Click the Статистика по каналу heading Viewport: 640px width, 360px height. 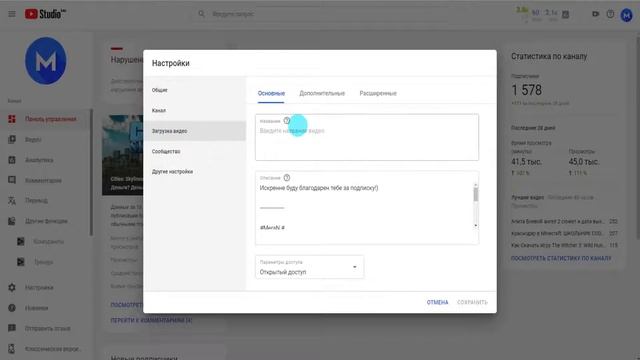pyautogui.click(x=549, y=57)
